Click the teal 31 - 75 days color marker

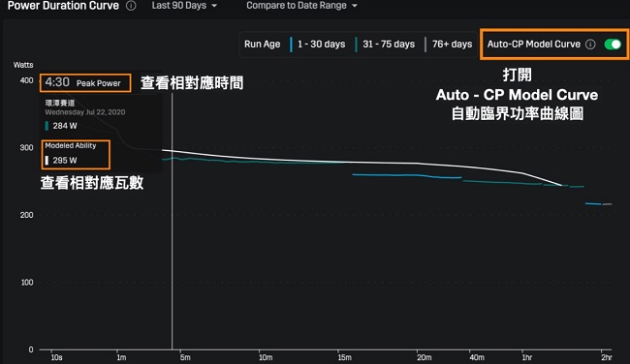tap(356, 45)
